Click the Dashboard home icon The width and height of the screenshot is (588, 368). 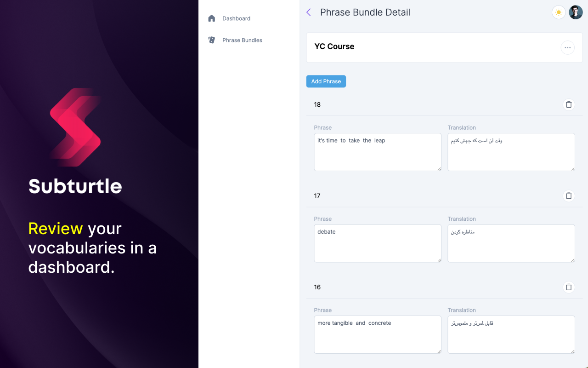pyautogui.click(x=212, y=18)
